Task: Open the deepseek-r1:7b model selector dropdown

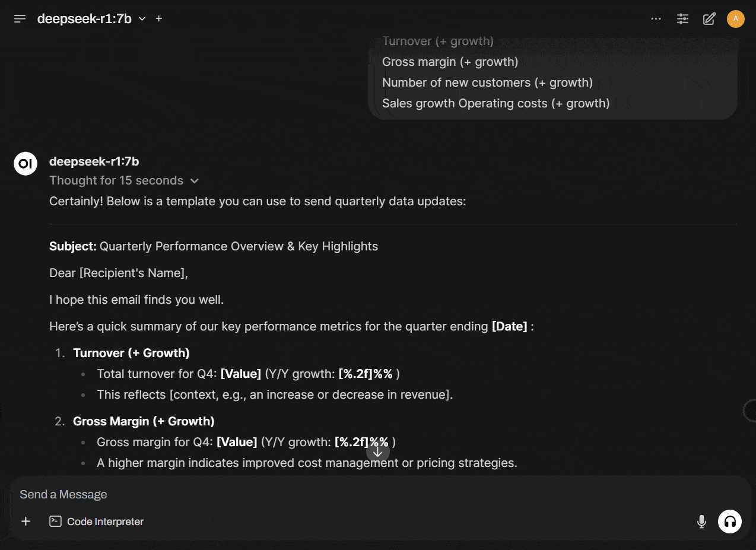Action: coord(91,19)
